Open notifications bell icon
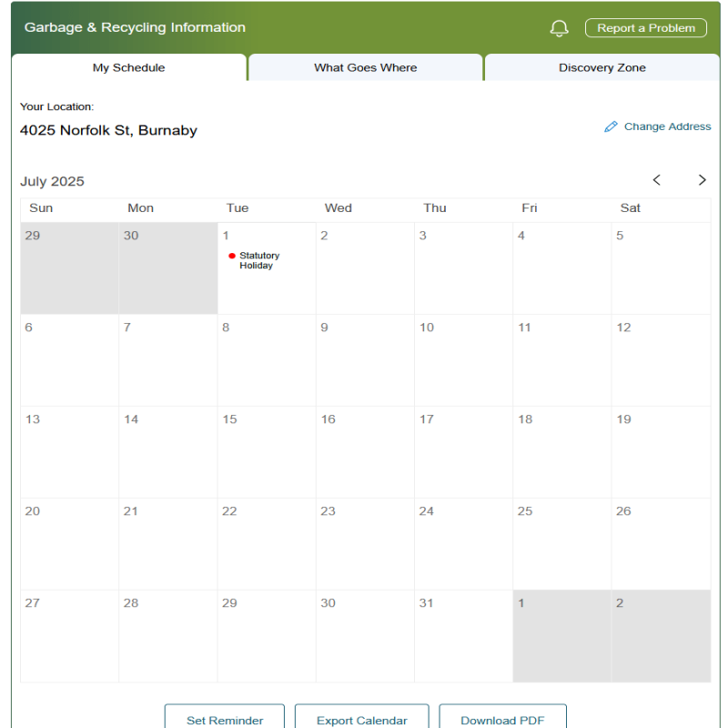This screenshot has width=728, height=728. (559, 28)
